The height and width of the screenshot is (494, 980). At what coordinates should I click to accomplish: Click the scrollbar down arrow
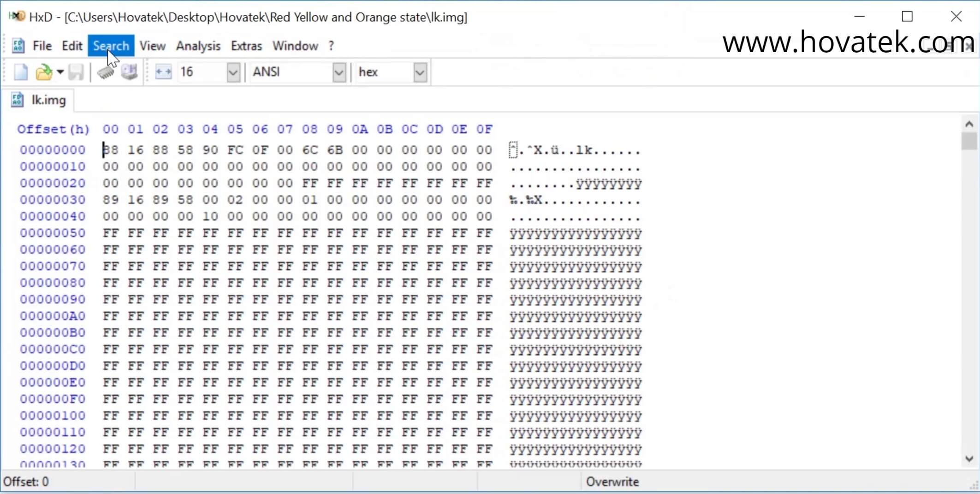point(969,458)
